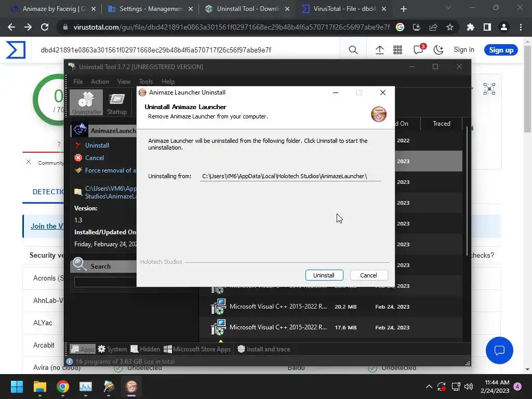Open the VirusTotal apps grid icon

[x=397, y=50]
